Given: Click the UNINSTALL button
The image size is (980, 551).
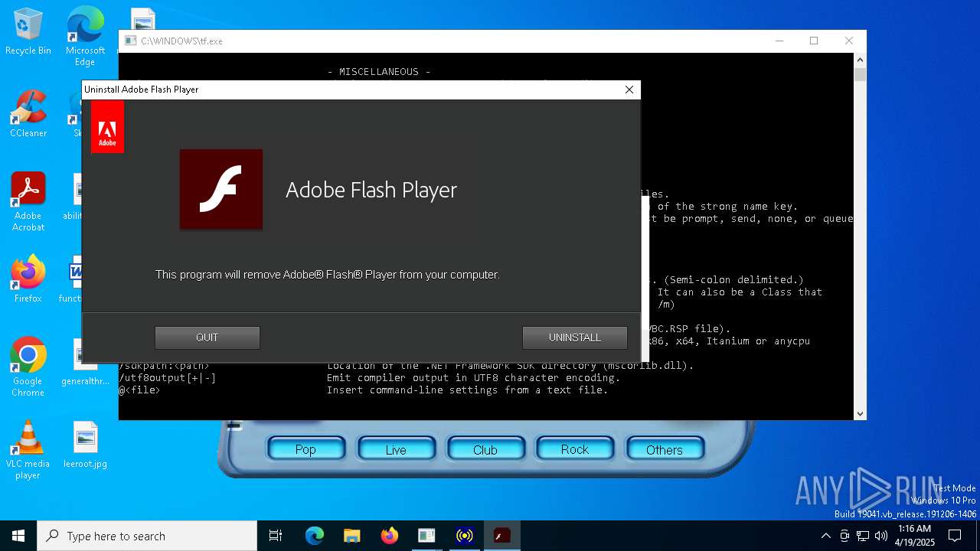Looking at the screenshot, I should click(575, 337).
